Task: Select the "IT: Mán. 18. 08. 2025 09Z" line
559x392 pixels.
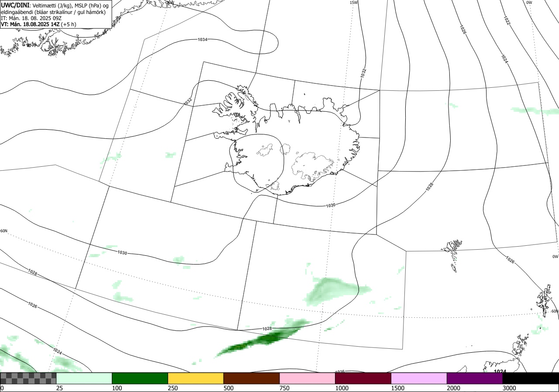Action: (x=32, y=18)
